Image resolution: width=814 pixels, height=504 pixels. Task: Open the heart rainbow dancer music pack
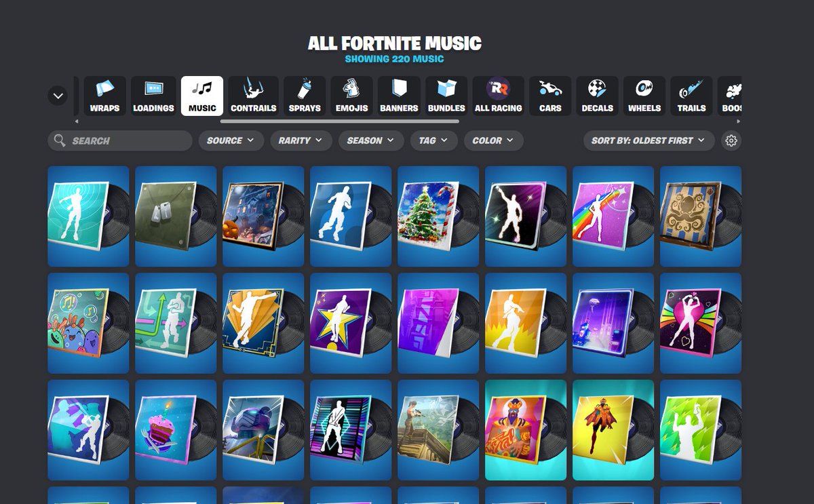coord(701,323)
